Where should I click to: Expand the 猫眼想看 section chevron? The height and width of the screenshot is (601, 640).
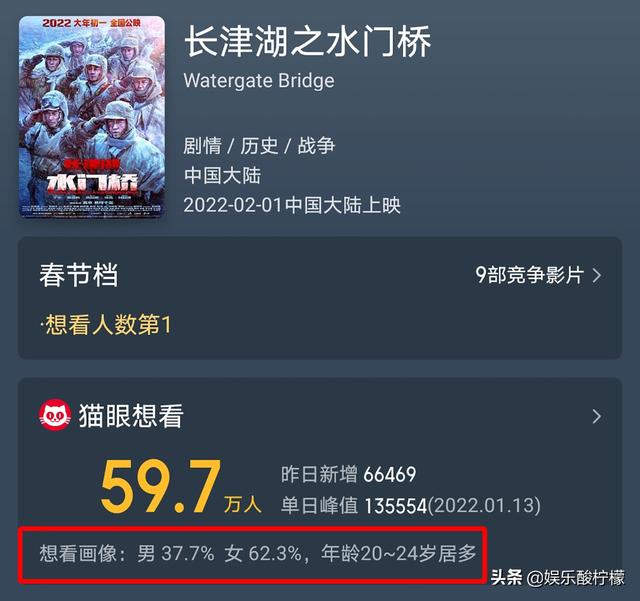tap(597, 416)
